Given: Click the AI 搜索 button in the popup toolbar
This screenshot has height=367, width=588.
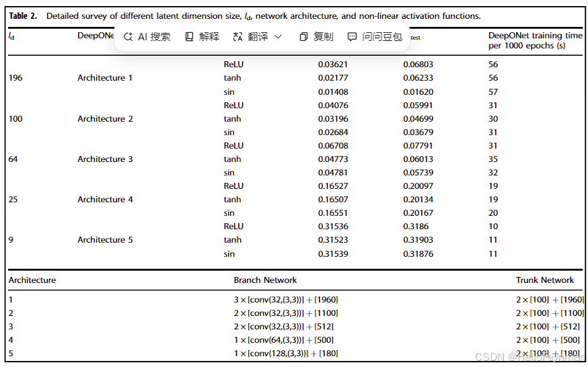Looking at the screenshot, I should coord(147,37).
